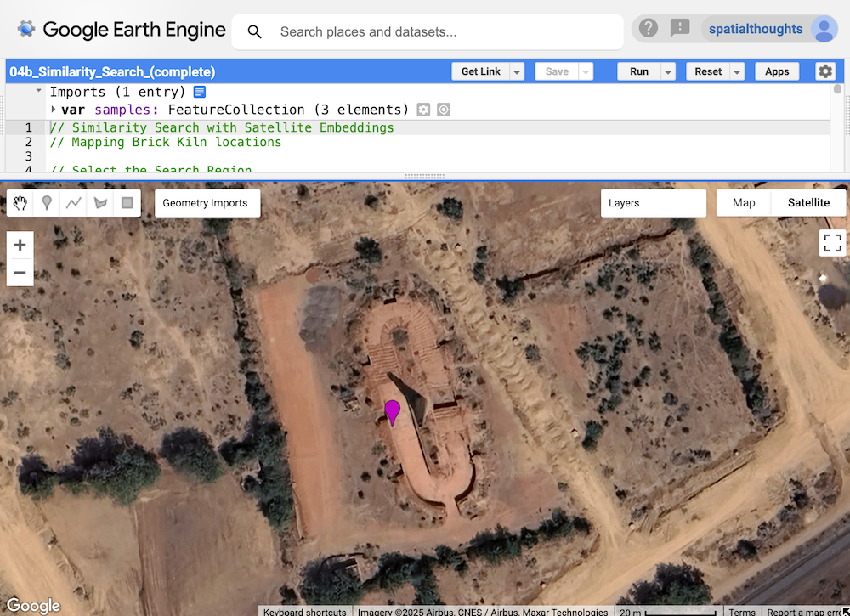The image size is (850, 616).
Task: Zoom in on the map
Action: pyautogui.click(x=20, y=246)
